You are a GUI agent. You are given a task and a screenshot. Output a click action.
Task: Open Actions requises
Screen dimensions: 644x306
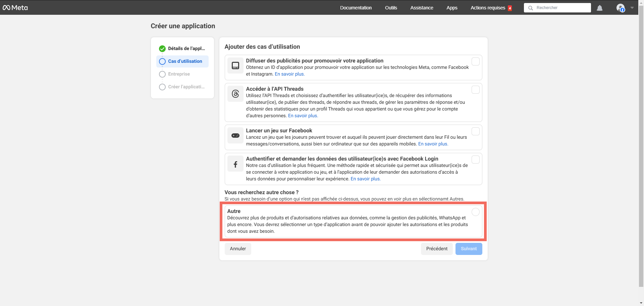pyautogui.click(x=488, y=8)
